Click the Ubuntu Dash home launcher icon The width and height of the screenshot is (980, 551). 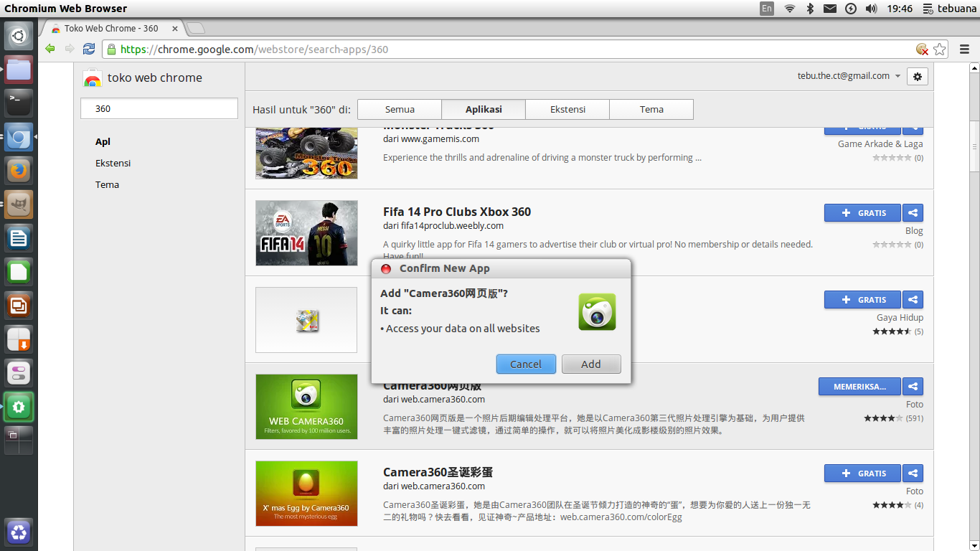(x=19, y=36)
